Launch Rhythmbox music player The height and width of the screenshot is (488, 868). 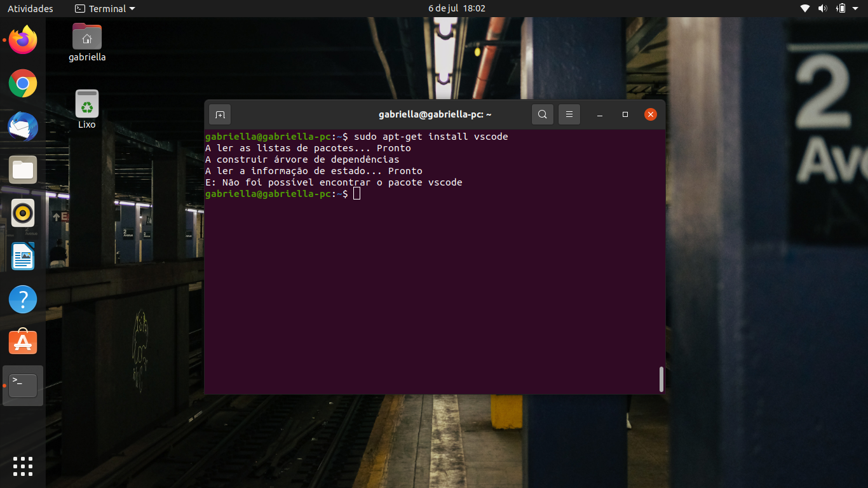[23, 213]
